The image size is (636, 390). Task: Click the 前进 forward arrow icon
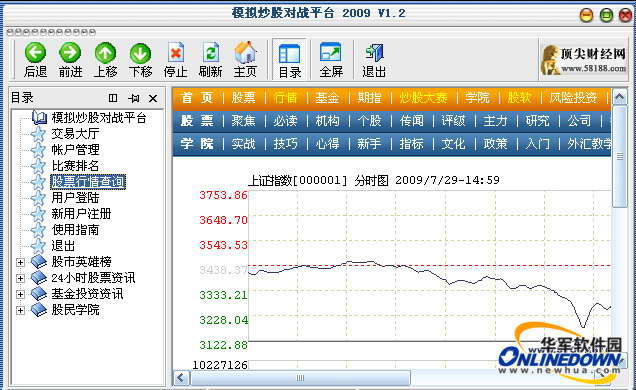click(70, 53)
